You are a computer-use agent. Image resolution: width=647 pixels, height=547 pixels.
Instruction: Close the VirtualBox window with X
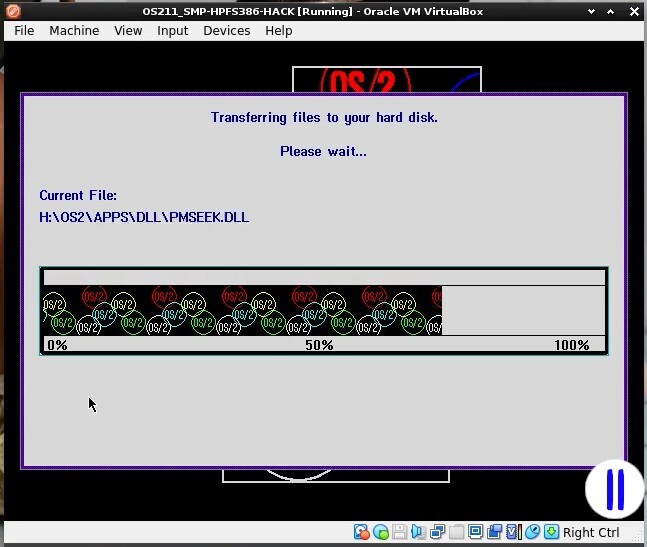click(634, 12)
